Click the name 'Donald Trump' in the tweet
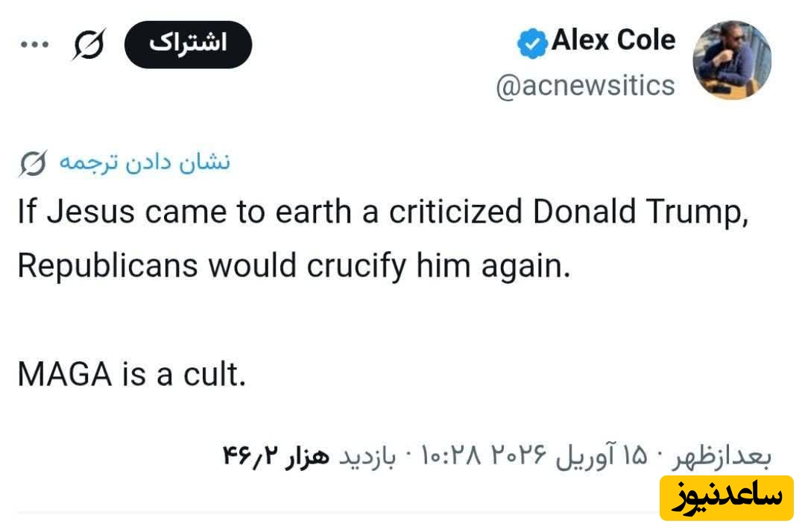 click(x=639, y=213)
